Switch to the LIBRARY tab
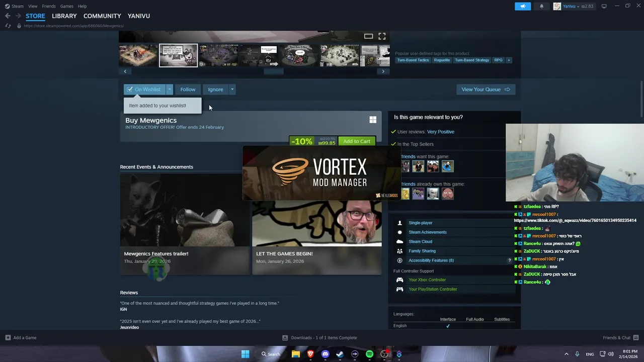This screenshot has height=362, width=644. point(64,16)
